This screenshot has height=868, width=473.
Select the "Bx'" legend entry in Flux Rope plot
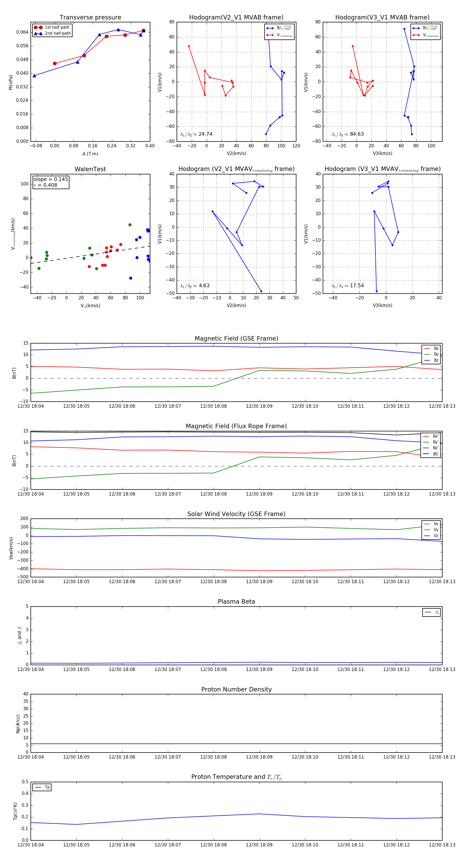[431, 436]
